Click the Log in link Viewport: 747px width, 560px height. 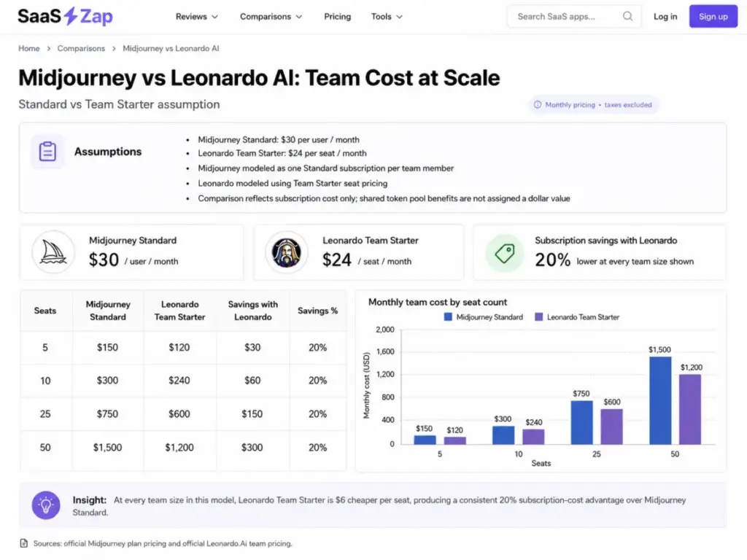tap(665, 17)
